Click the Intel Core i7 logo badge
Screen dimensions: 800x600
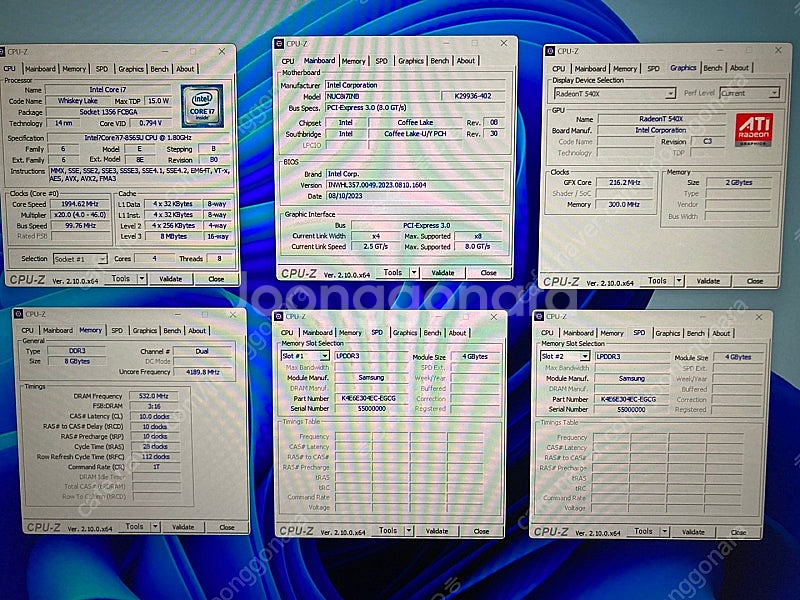point(202,106)
